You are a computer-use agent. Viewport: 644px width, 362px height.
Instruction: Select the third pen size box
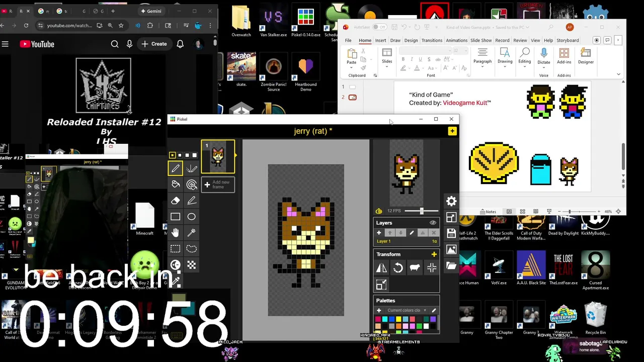click(187, 155)
